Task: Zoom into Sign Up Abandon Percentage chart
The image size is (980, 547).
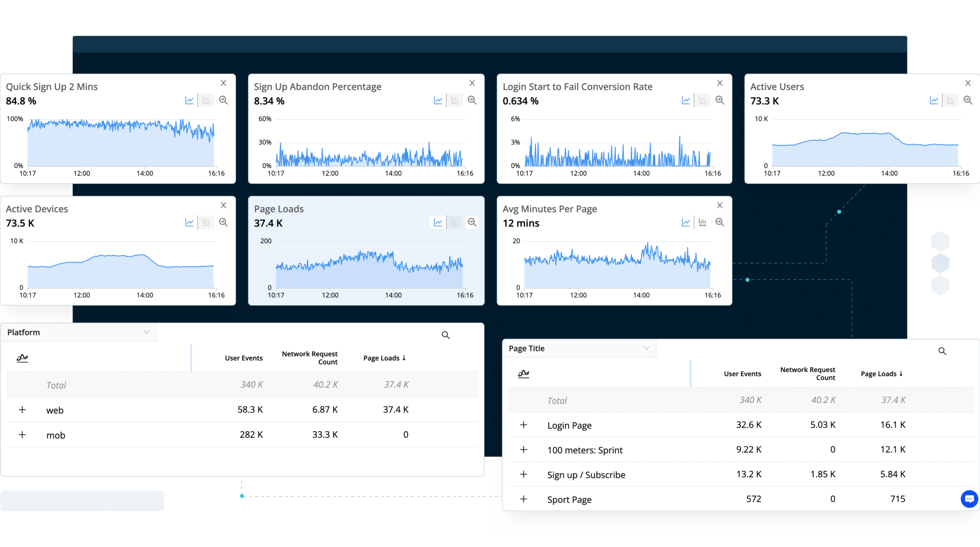Action: pos(472,100)
